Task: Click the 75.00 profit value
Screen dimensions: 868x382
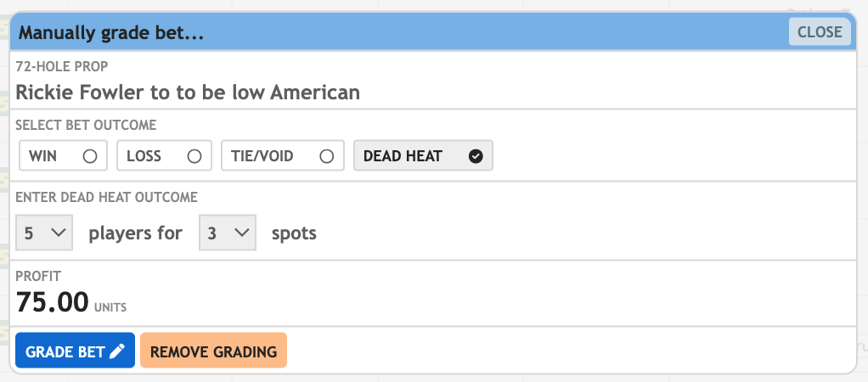Action: (53, 302)
